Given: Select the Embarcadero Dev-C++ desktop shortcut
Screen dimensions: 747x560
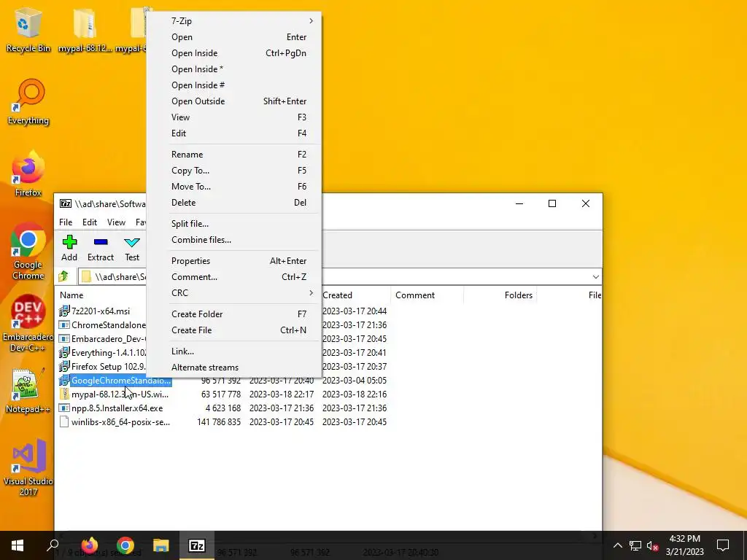Looking at the screenshot, I should coord(28,324).
